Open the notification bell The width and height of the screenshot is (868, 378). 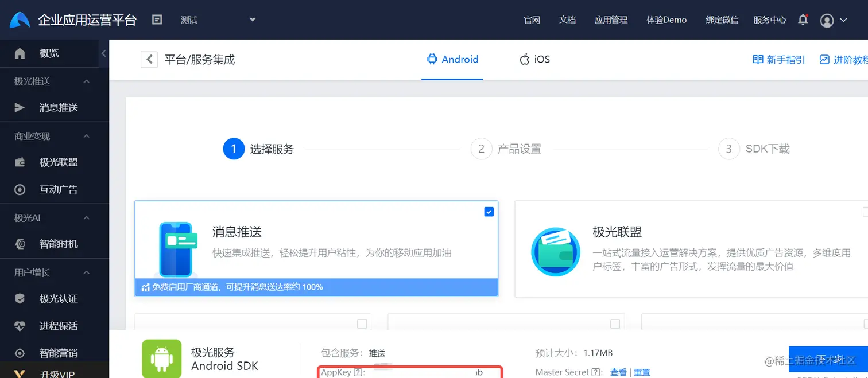[x=803, y=20]
